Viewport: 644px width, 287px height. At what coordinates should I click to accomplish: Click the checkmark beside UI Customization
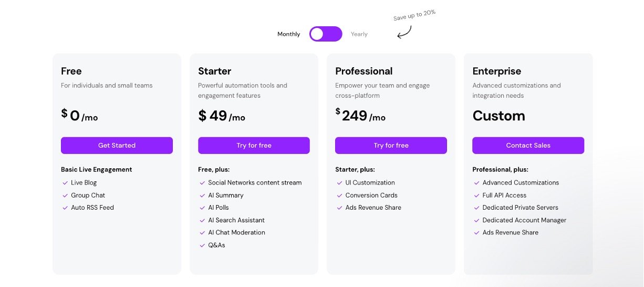tap(339, 183)
